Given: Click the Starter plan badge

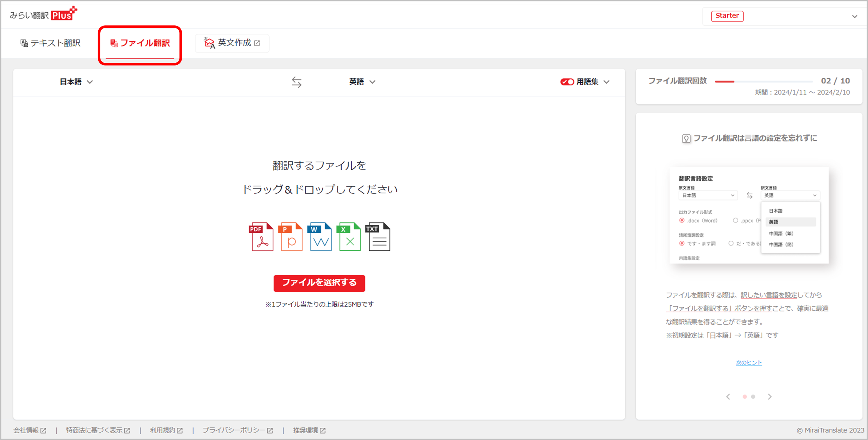Looking at the screenshot, I should pyautogui.click(x=727, y=16).
